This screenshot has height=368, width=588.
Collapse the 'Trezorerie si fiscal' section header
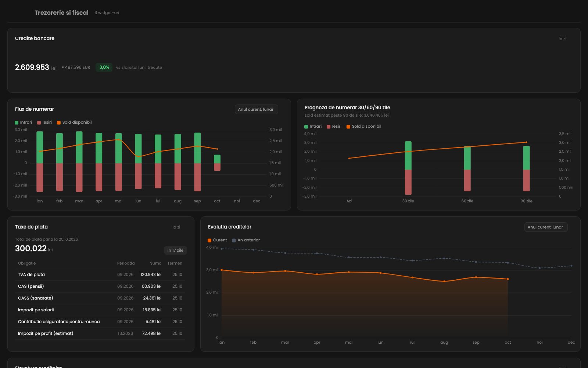(61, 13)
